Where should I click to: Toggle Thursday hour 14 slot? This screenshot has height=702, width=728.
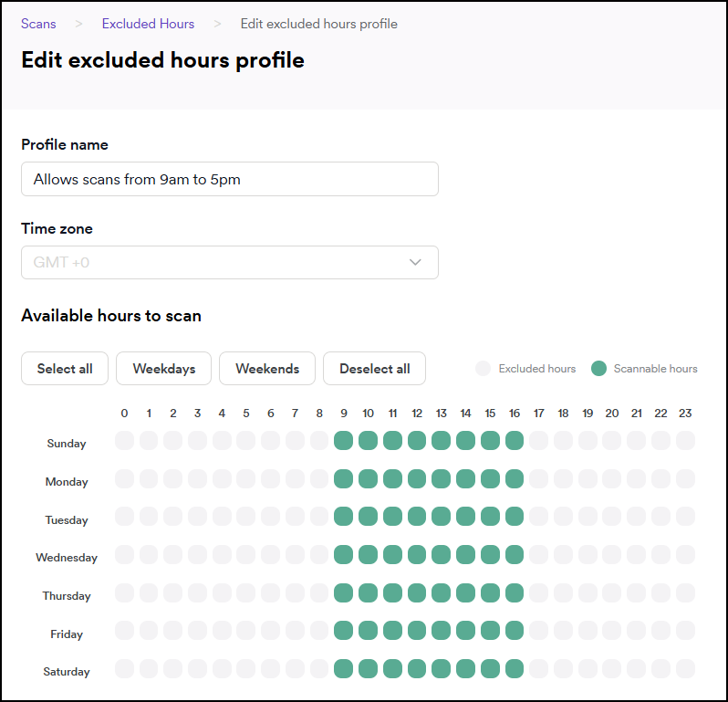click(465, 592)
